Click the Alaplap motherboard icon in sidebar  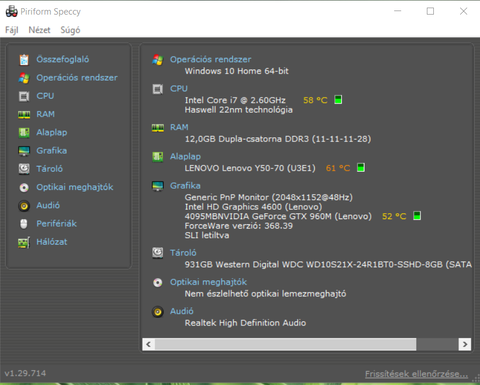(x=24, y=133)
